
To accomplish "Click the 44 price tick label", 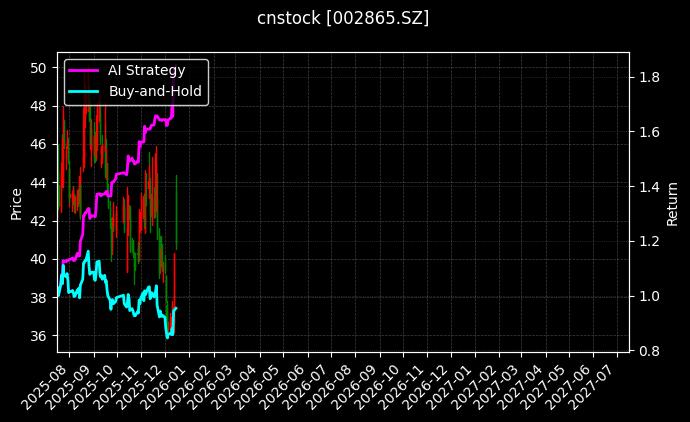I will point(39,183).
